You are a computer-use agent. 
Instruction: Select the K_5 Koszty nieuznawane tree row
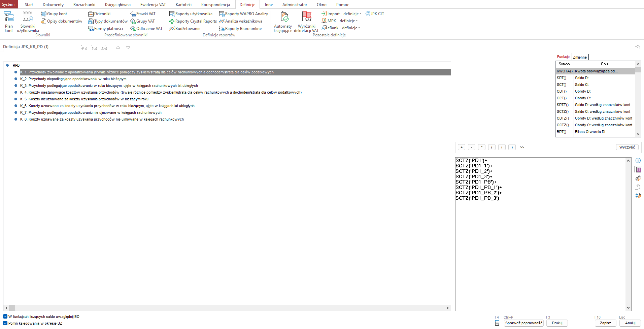84,99
